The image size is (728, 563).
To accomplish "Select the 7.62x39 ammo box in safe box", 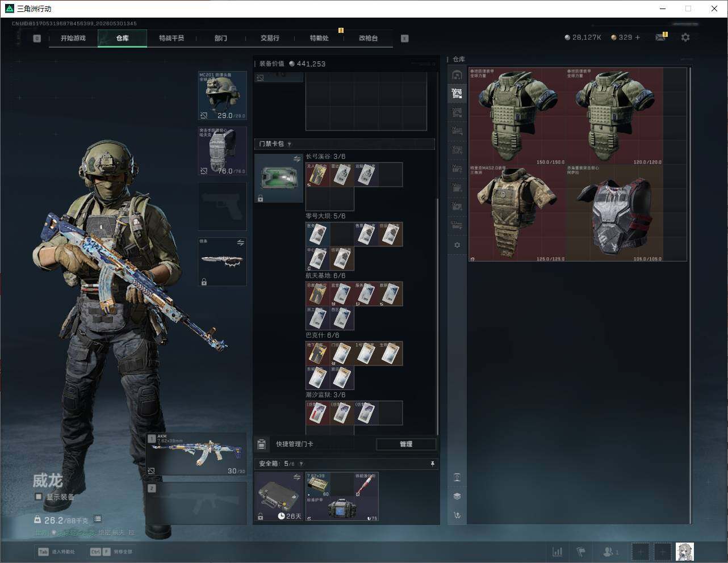I will coord(318,485).
